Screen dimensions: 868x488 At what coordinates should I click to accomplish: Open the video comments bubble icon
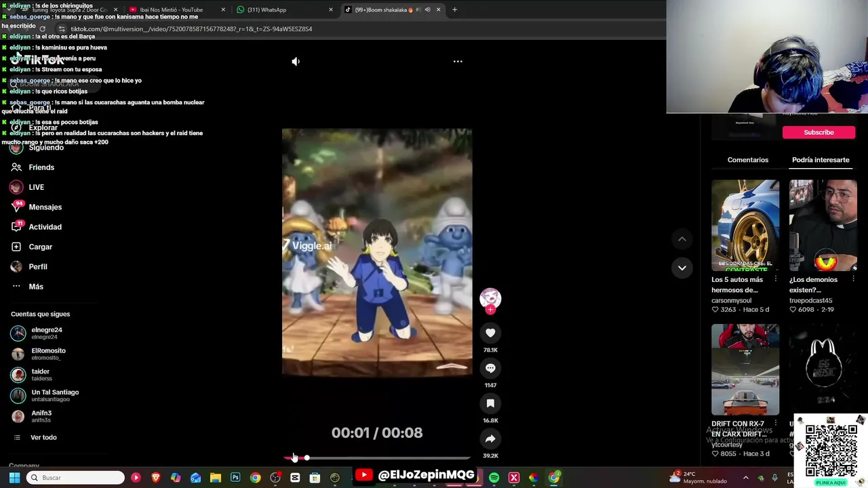point(490,368)
